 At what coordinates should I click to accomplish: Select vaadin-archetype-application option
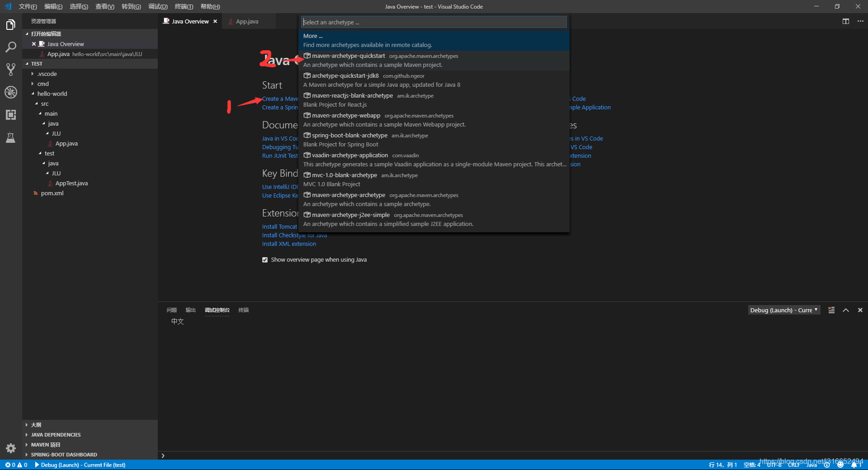point(434,160)
